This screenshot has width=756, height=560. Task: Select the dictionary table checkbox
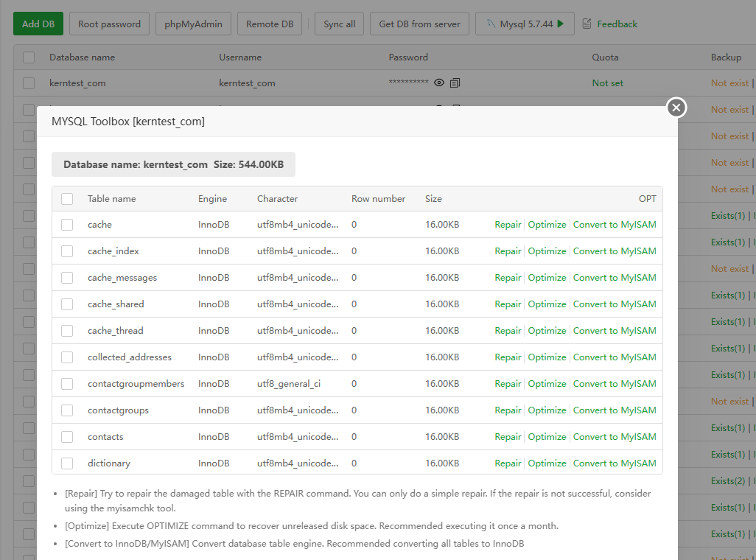pos(67,463)
